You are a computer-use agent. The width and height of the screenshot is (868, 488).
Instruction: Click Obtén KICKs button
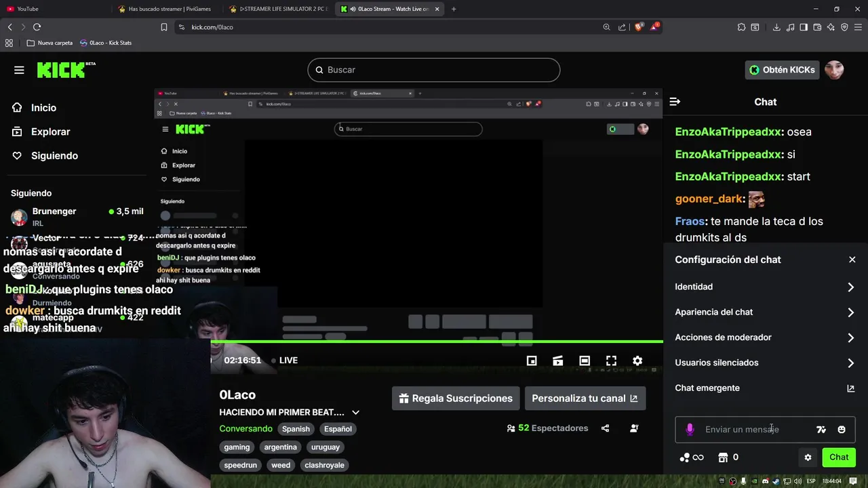pyautogui.click(x=781, y=70)
